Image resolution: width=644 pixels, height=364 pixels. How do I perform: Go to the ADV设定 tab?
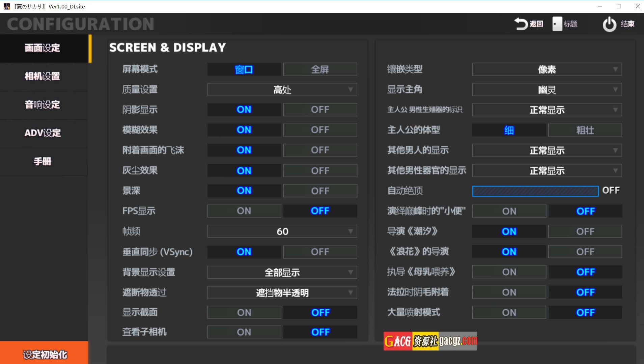43,133
